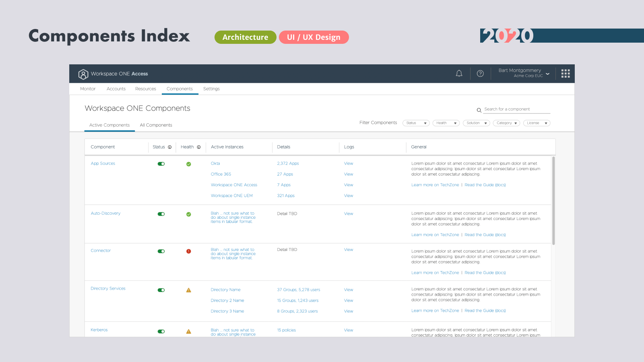The height and width of the screenshot is (362, 644).
Task: Expand the Status filter dropdown
Action: (416, 123)
